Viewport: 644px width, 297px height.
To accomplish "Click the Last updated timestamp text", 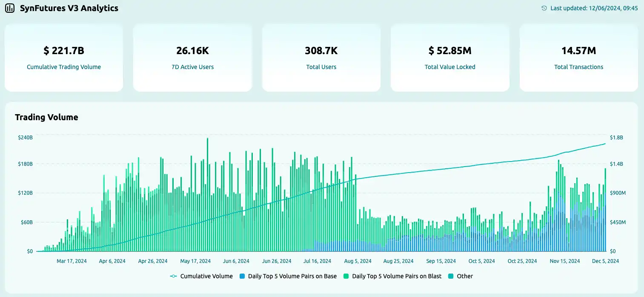I will (x=594, y=8).
